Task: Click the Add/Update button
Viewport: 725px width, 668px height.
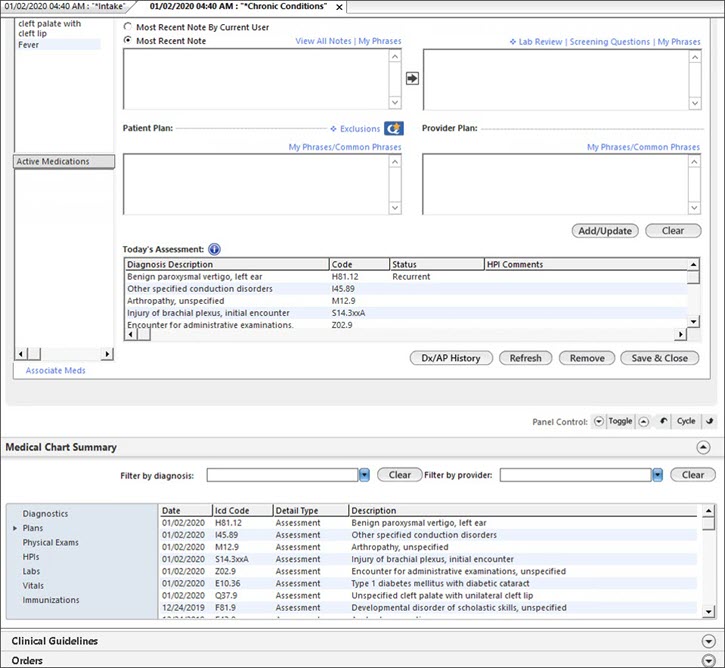Action: tap(605, 231)
